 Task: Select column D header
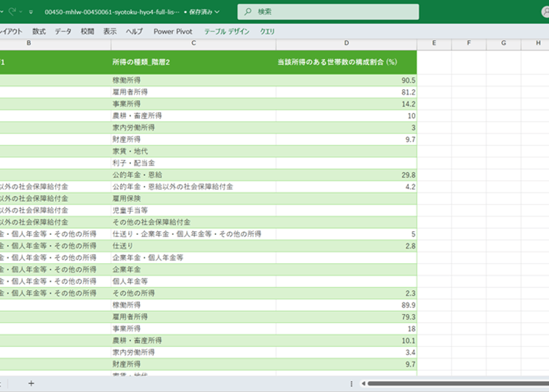pyautogui.click(x=346, y=43)
